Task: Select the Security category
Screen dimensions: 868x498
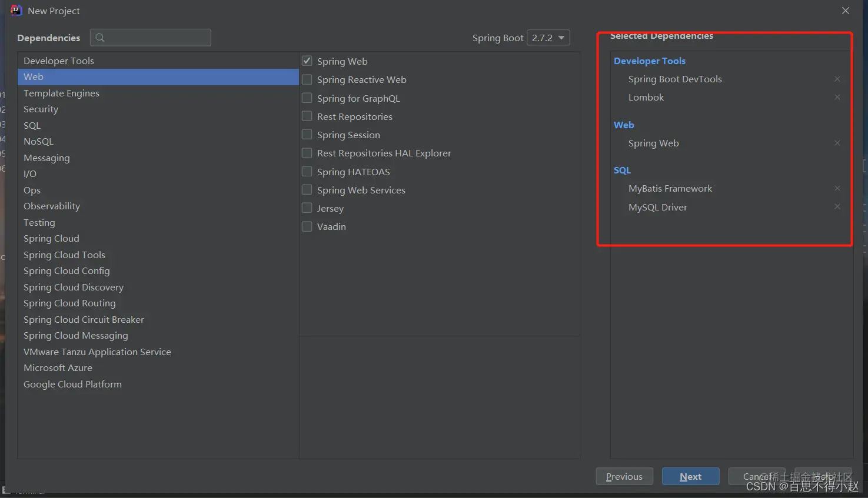Action: 158,109
